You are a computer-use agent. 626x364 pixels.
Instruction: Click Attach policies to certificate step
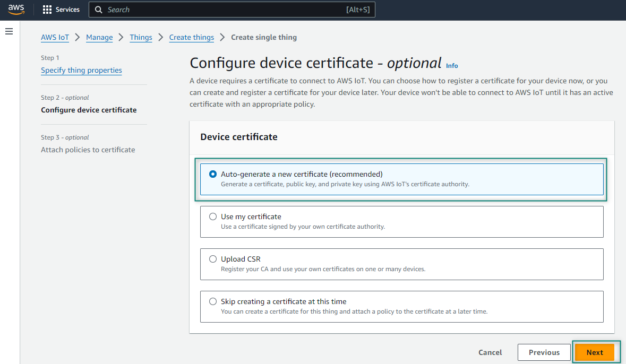[88, 150]
